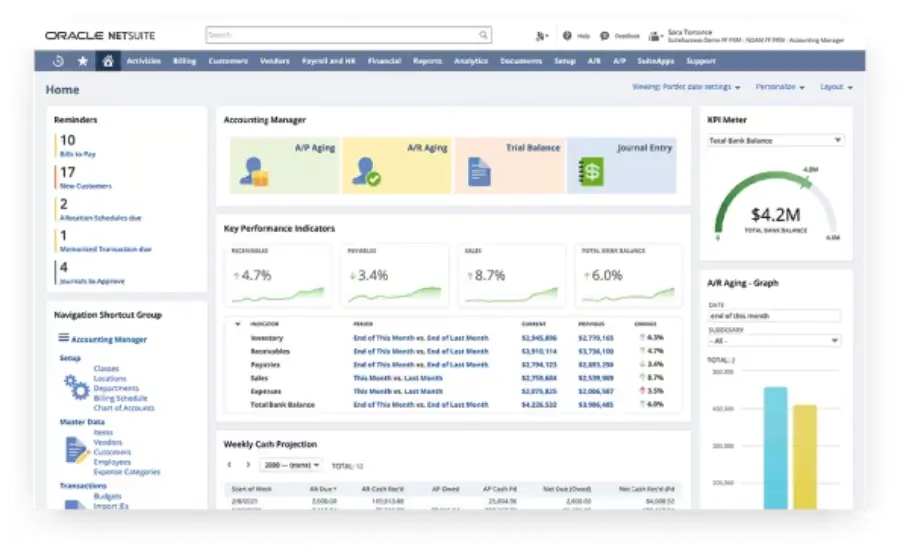Open the Activities menu
Image resolution: width=900 pixels, height=556 pixels.
click(143, 61)
